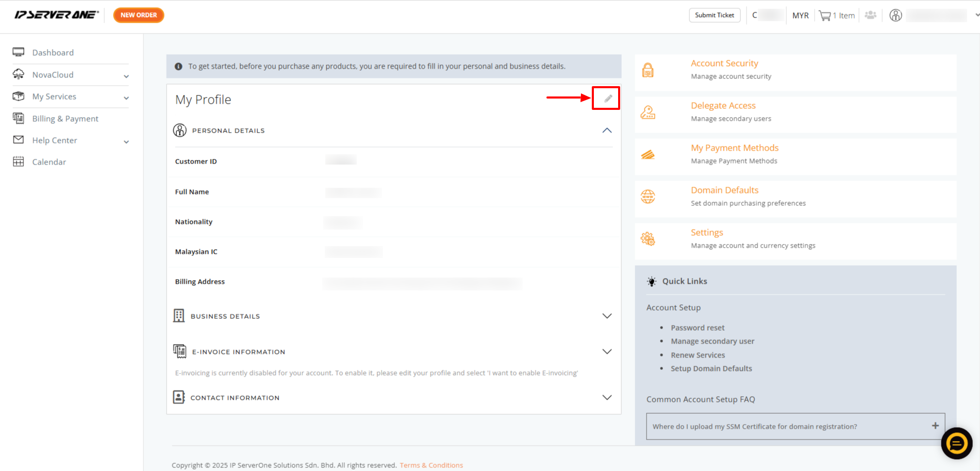Click the Account Security padlock icon
Screen dimensions: 980x471
pyautogui.click(x=648, y=70)
